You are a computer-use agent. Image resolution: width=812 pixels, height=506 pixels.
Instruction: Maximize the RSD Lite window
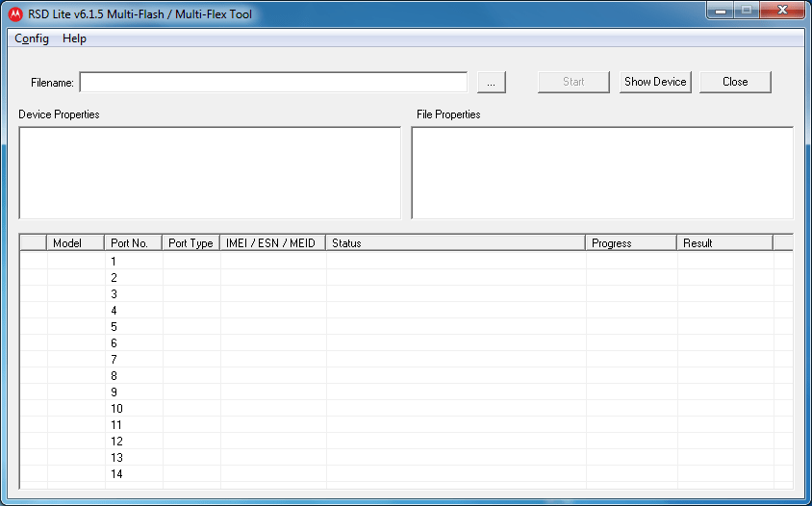[x=747, y=10]
